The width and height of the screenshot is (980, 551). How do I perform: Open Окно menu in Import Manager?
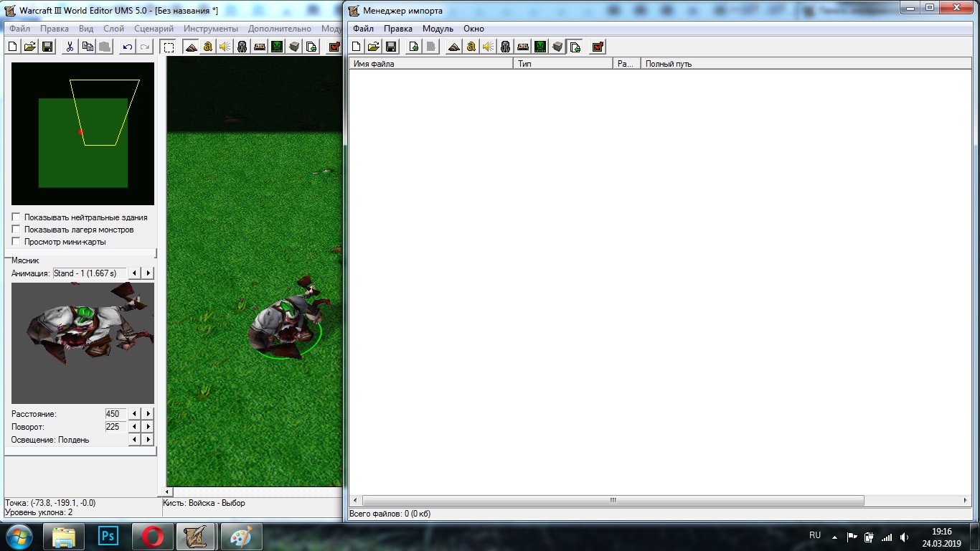[473, 29]
